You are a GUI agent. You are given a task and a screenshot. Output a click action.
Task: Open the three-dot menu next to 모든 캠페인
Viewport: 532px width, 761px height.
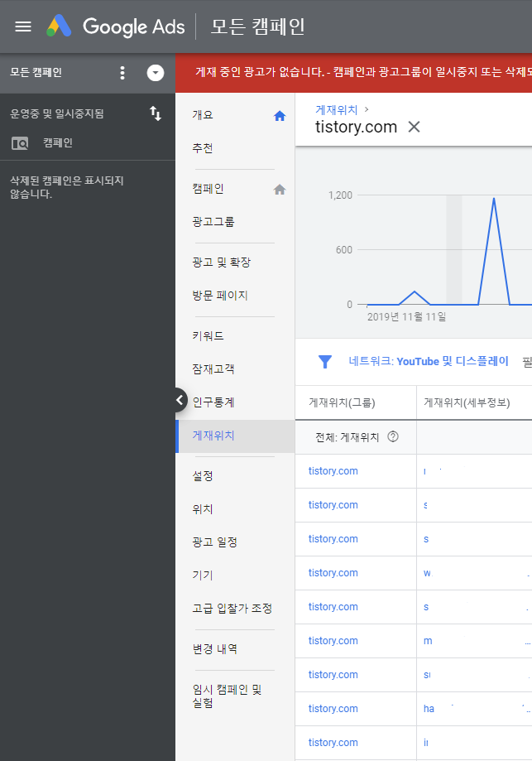coord(122,73)
